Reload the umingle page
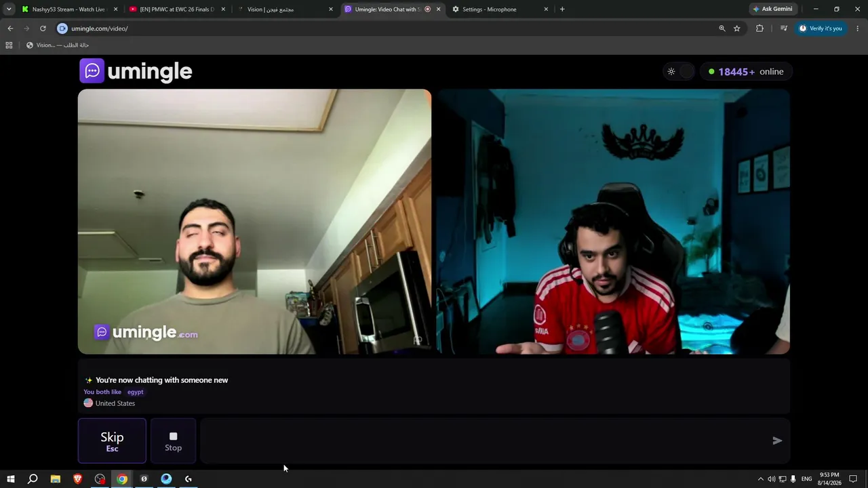 (43, 28)
